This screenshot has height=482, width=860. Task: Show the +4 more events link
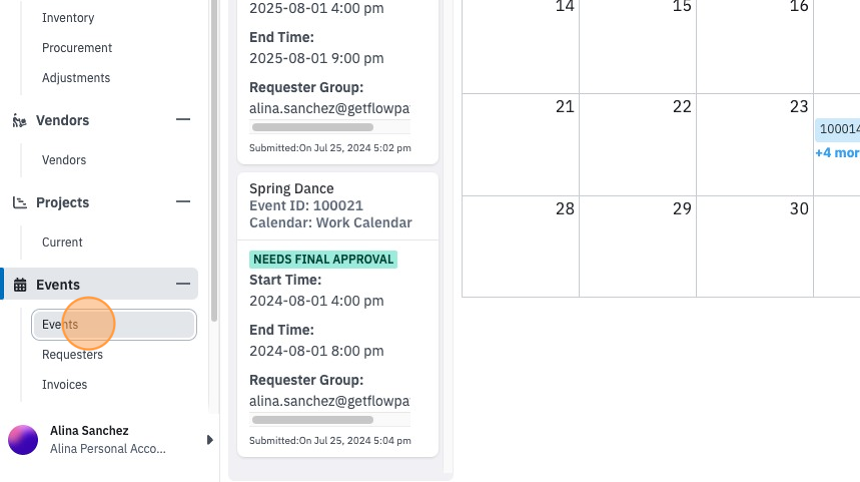click(x=837, y=152)
